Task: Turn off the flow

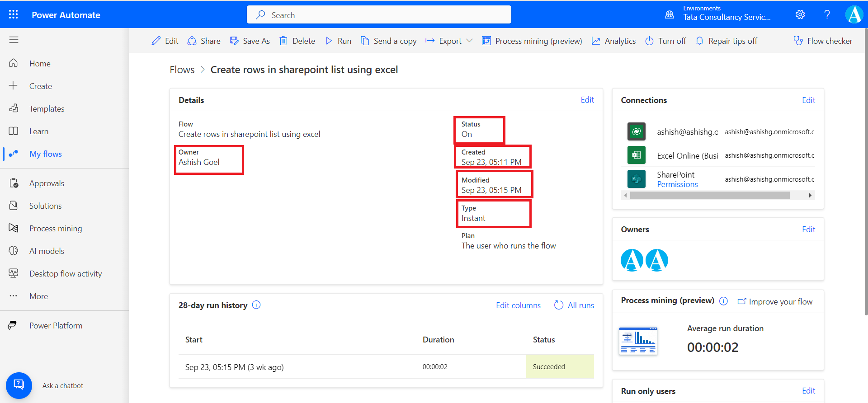Action: pyautogui.click(x=665, y=41)
